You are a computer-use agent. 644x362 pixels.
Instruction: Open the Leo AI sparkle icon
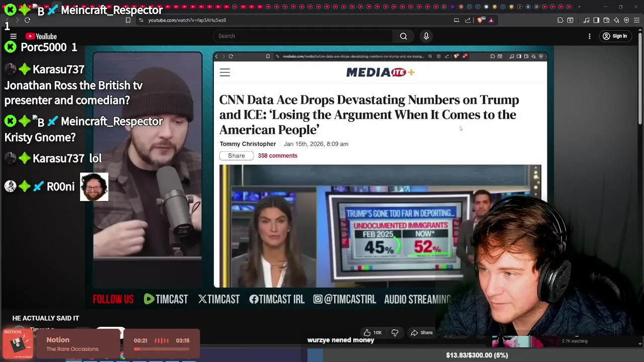616,20
